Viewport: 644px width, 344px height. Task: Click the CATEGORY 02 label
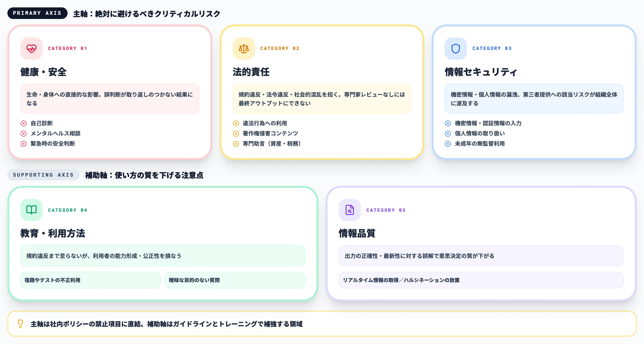tap(280, 49)
